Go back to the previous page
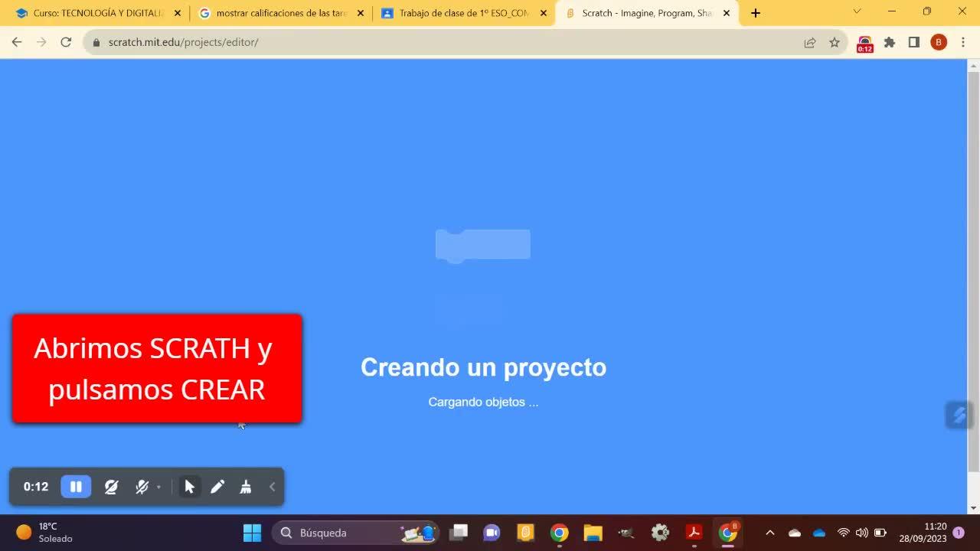 click(x=17, y=42)
